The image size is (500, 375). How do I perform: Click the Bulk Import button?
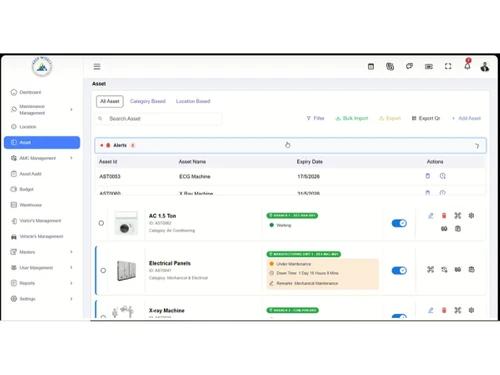tap(352, 118)
